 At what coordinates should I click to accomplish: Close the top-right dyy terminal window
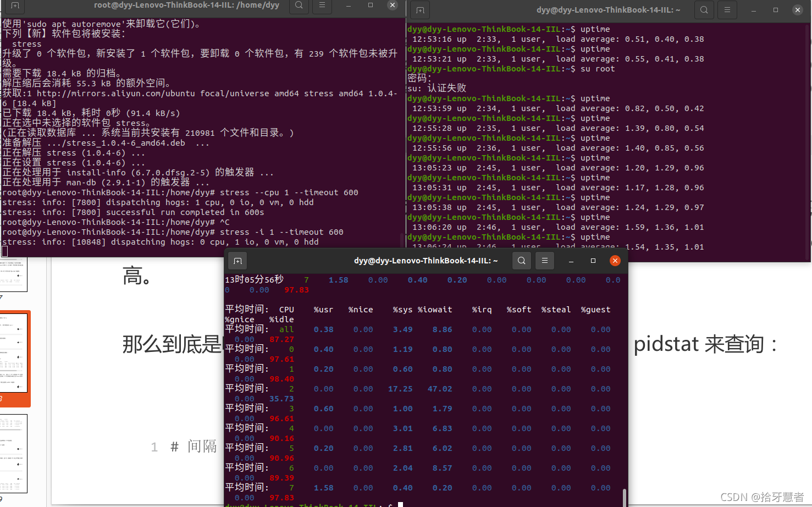[798, 10]
